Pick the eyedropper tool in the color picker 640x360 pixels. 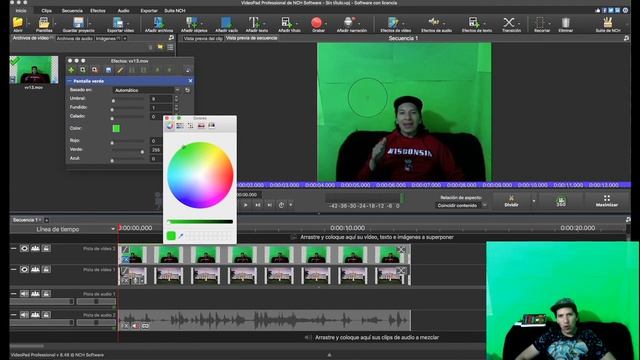tap(181, 236)
